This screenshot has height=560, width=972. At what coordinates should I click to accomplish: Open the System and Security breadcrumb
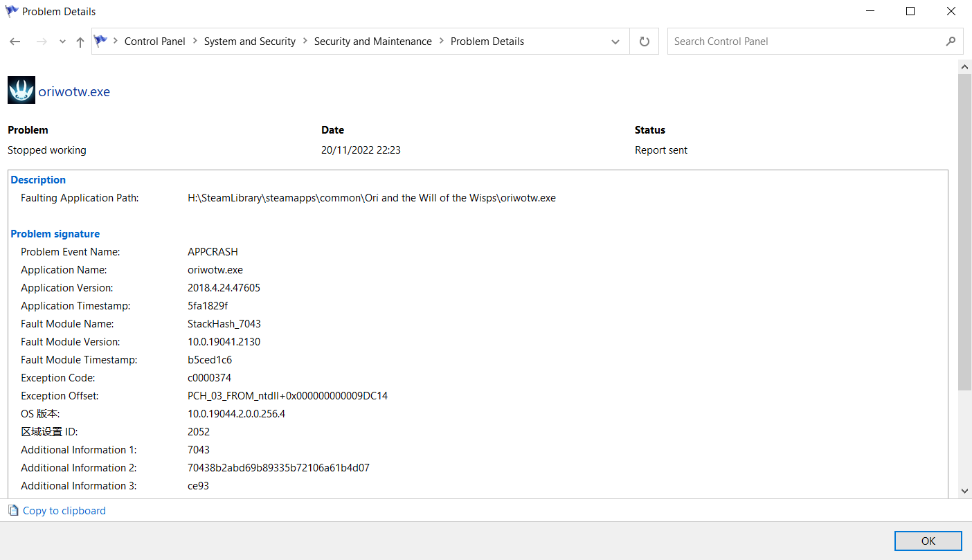click(x=249, y=42)
